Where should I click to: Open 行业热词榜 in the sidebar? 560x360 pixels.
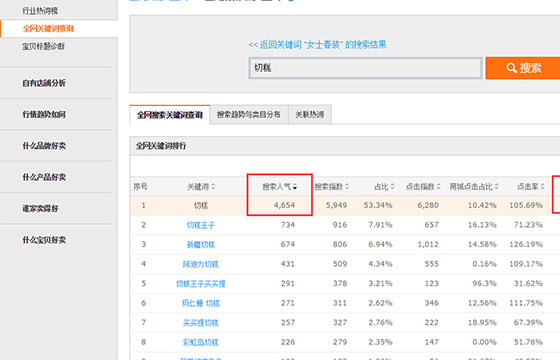40,11
